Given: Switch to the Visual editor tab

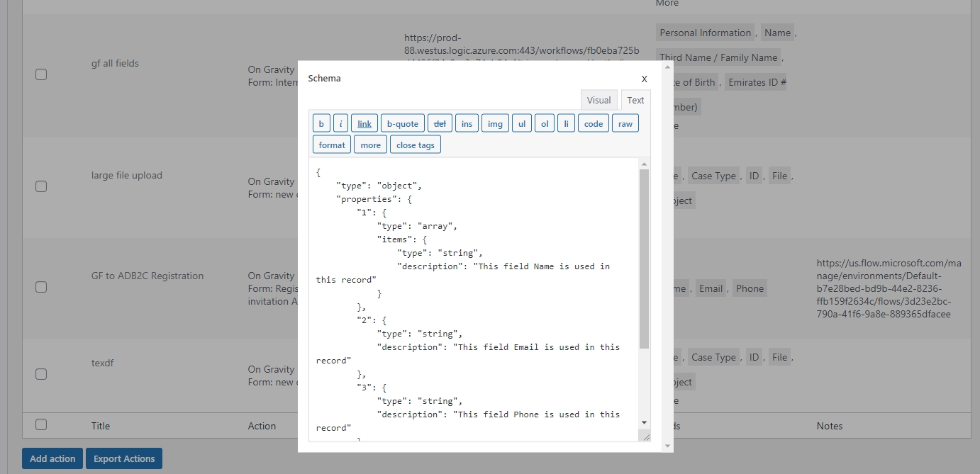Looking at the screenshot, I should tap(598, 100).
